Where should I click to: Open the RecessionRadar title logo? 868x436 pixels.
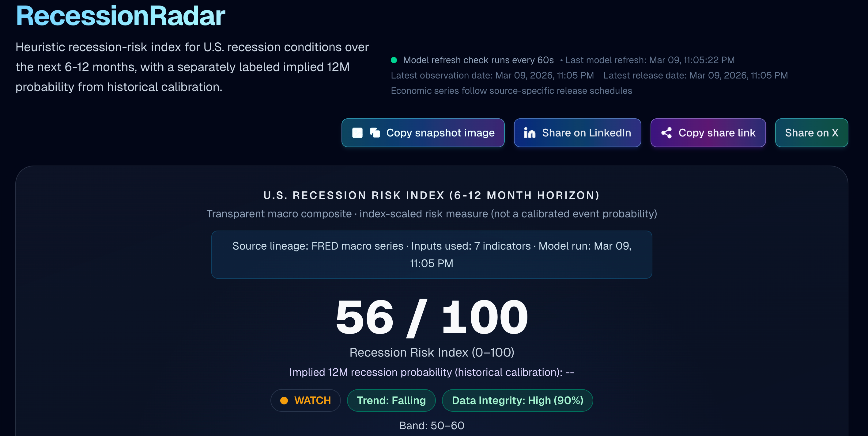click(120, 16)
